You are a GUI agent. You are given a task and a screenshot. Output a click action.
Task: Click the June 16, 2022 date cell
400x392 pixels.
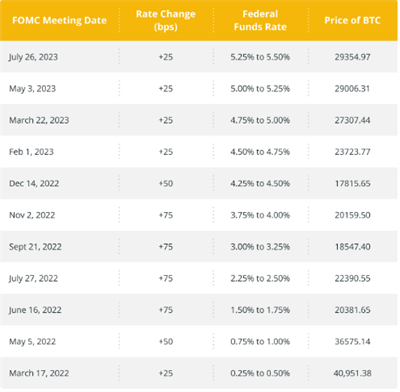coord(35,310)
